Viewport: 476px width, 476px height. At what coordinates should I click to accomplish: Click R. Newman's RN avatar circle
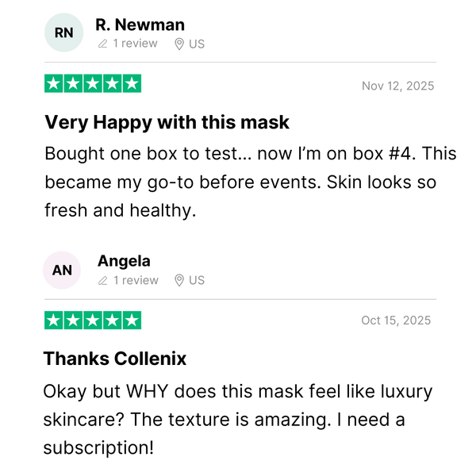[64, 33]
